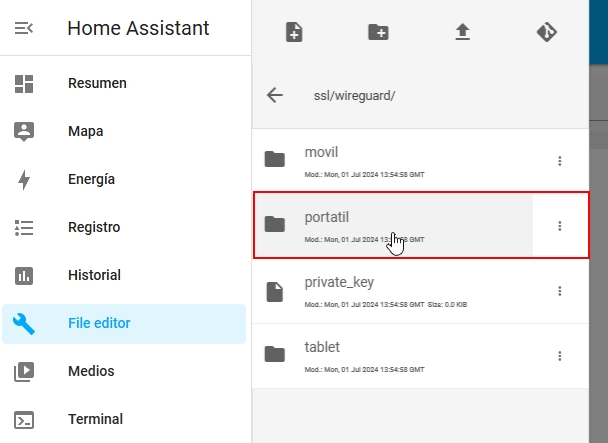Open the movil folder
Viewport: 608px width, 443px height.
point(321,152)
